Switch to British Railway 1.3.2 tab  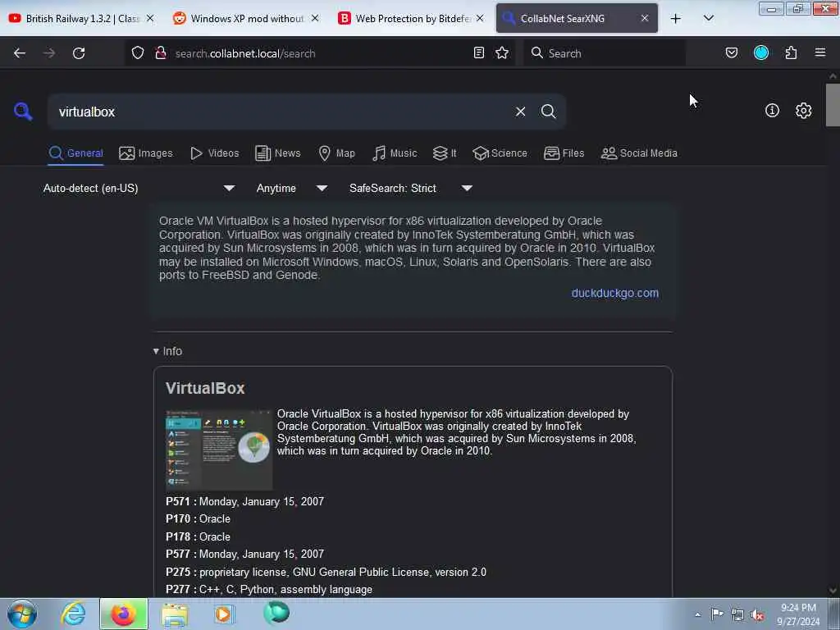(82, 18)
